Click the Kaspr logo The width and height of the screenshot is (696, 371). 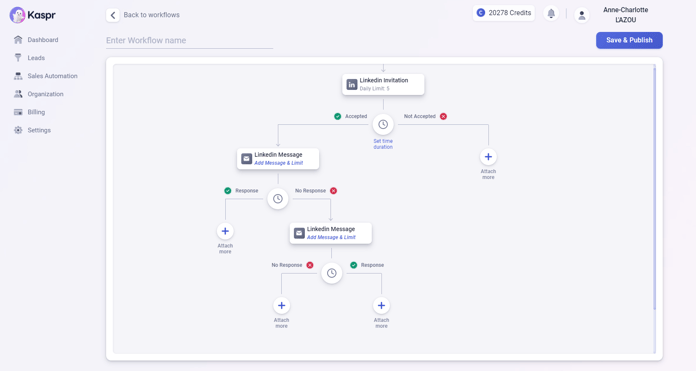click(32, 15)
